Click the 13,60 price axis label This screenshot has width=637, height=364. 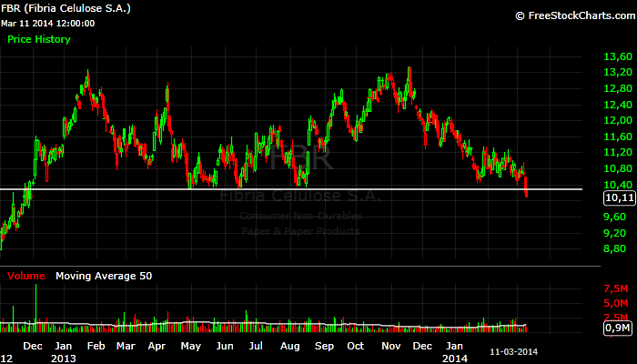618,56
